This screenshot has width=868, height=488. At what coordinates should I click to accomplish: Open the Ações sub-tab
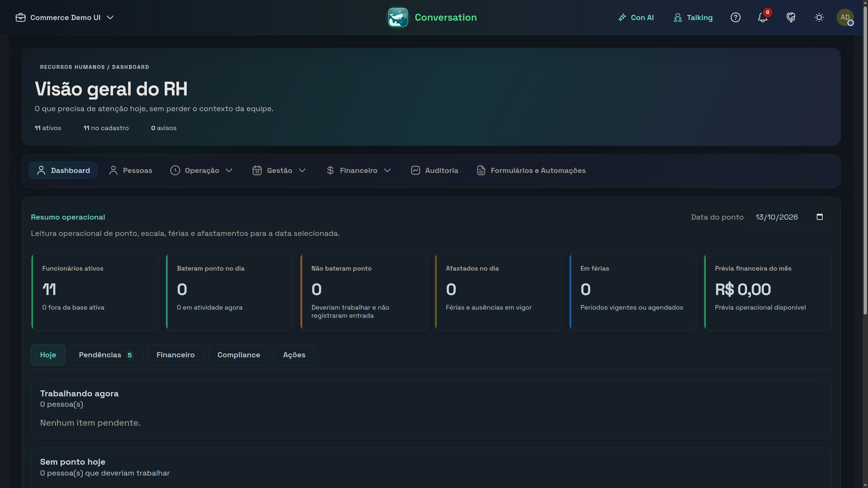tap(294, 355)
